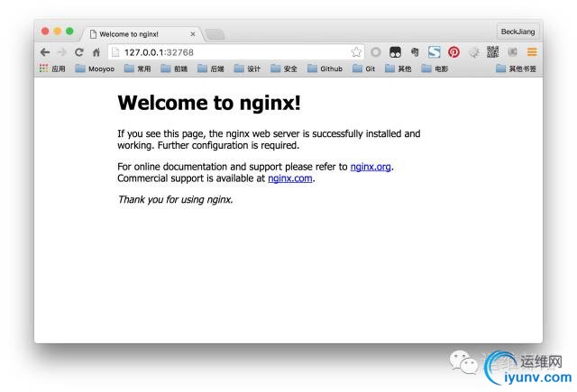The image size is (577, 392).
Task: Open the Git bookmarks folder
Action: tap(363, 68)
